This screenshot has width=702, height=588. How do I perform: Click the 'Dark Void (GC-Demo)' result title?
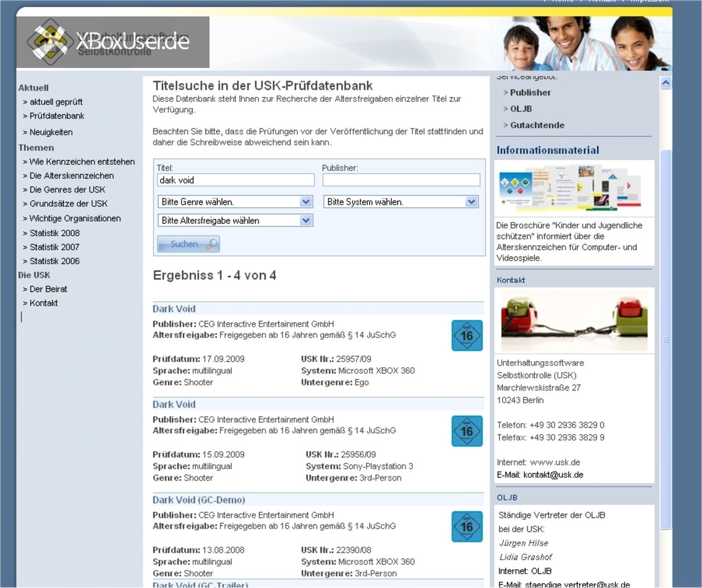[x=199, y=500]
